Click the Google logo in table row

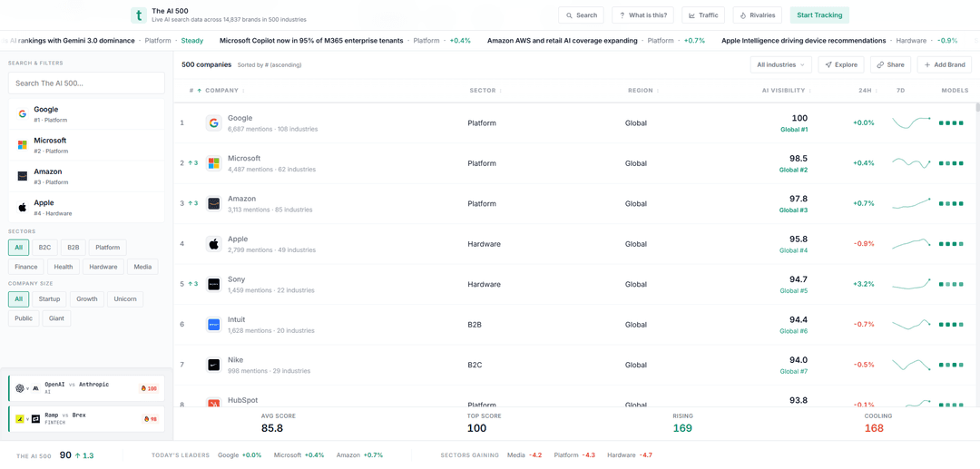pyautogui.click(x=213, y=123)
